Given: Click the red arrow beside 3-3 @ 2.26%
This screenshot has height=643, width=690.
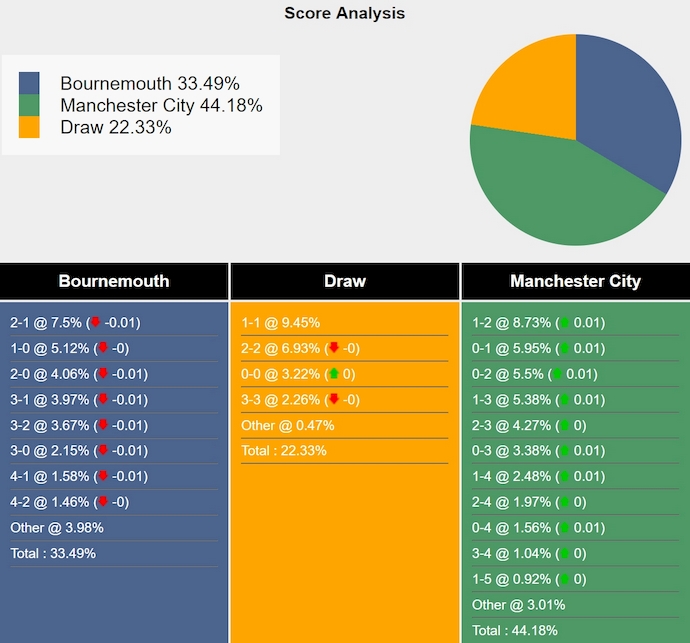Looking at the screenshot, I should (x=334, y=400).
